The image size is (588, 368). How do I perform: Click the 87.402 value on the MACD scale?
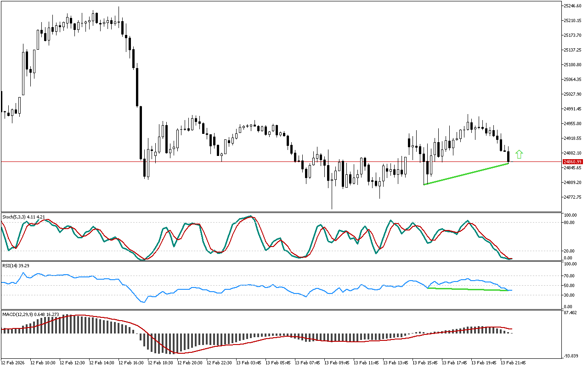coord(571,313)
